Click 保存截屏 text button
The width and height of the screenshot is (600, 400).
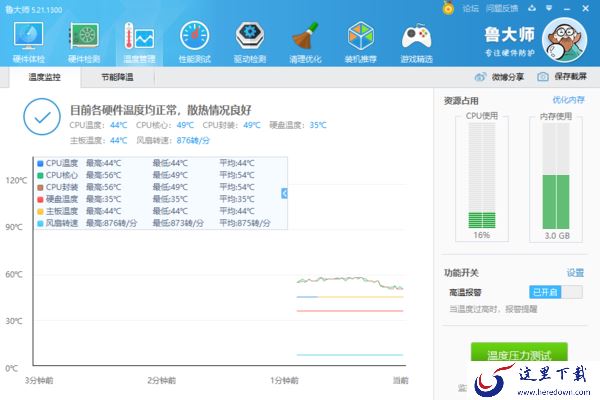pyautogui.click(x=571, y=77)
